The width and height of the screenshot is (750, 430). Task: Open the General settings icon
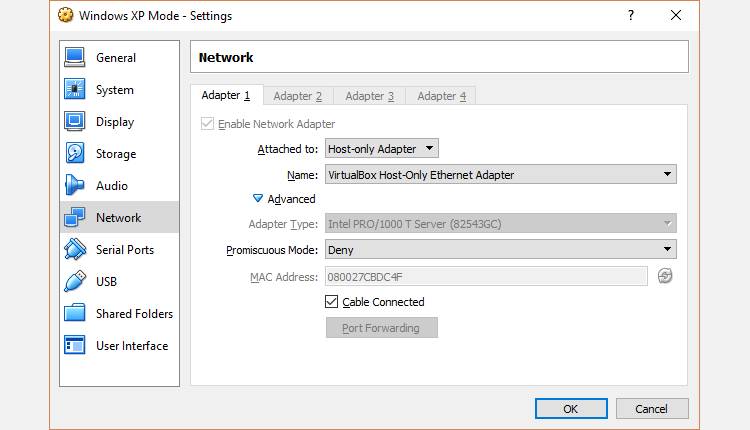point(75,58)
